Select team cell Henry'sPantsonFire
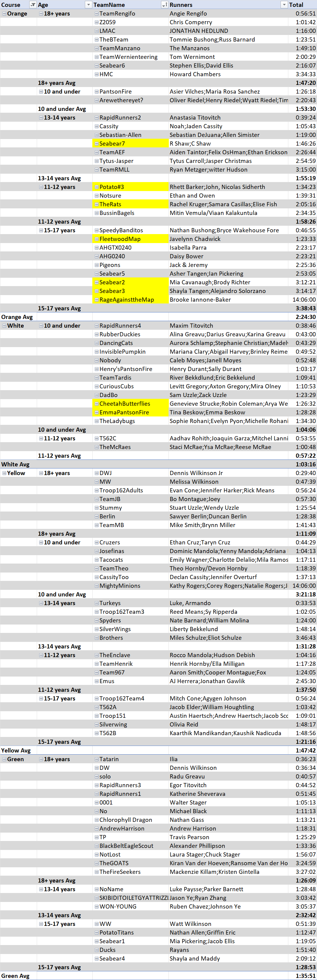This screenshot has height=980, width=317. pos(130,369)
